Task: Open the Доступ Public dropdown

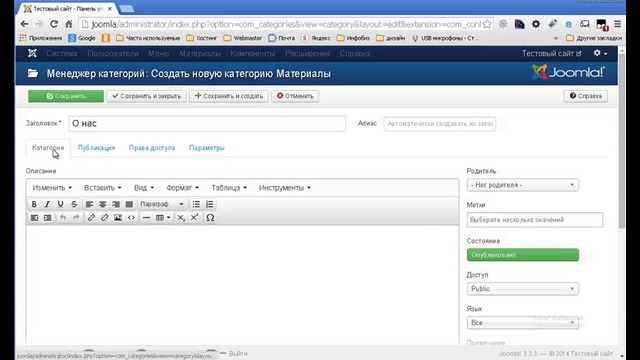Action: (x=523, y=289)
